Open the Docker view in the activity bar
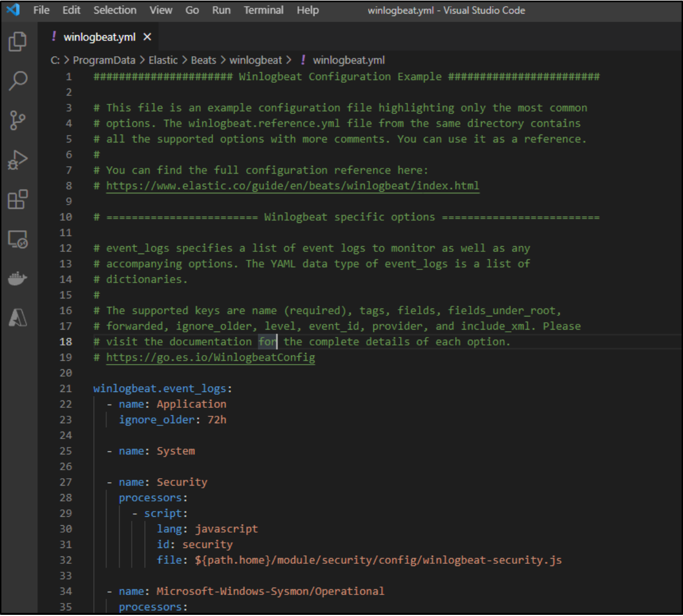This screenshot has height=616, width=683. (18, 279)
